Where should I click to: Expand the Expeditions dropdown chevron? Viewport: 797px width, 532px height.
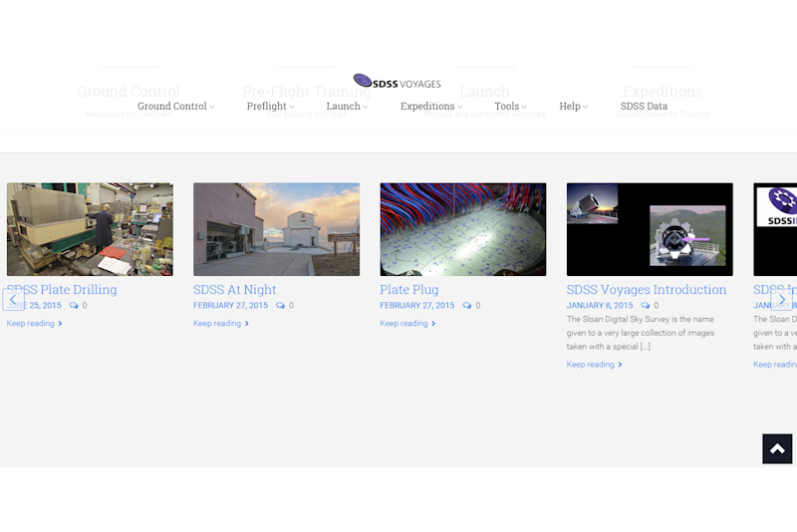coord(460,107)
